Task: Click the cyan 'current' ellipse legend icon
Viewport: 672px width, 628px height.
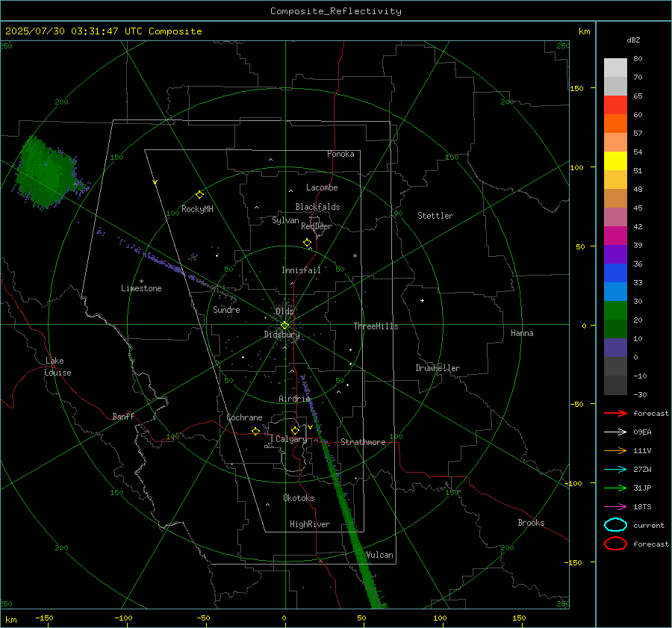Action: click(615, 525)
